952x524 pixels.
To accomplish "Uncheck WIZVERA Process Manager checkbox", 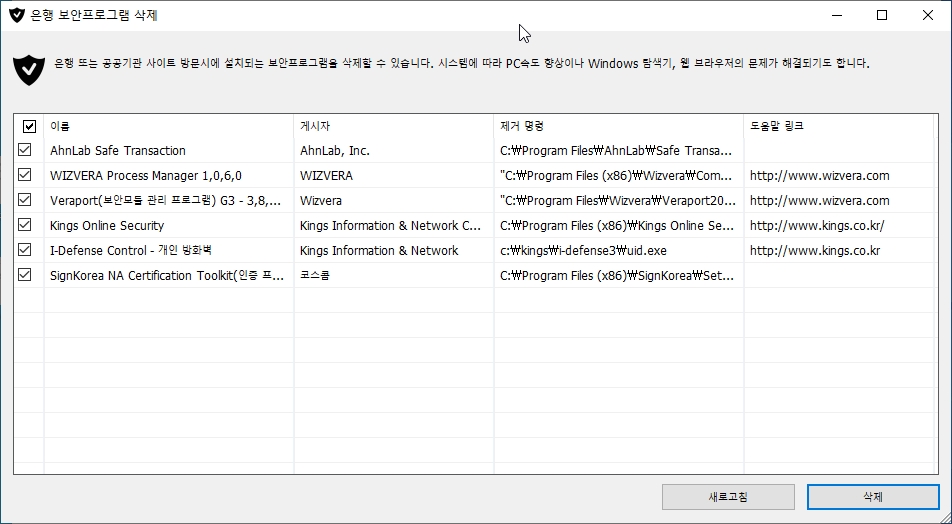I will pos(24,175).
